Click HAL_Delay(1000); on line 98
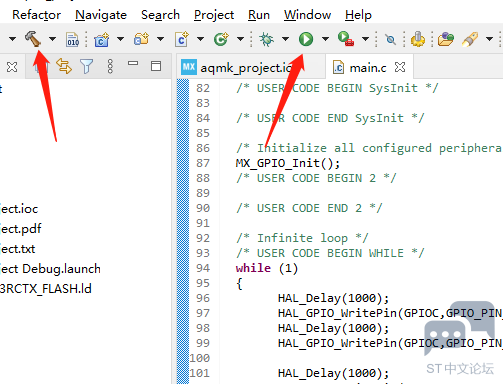 [333, 328]
